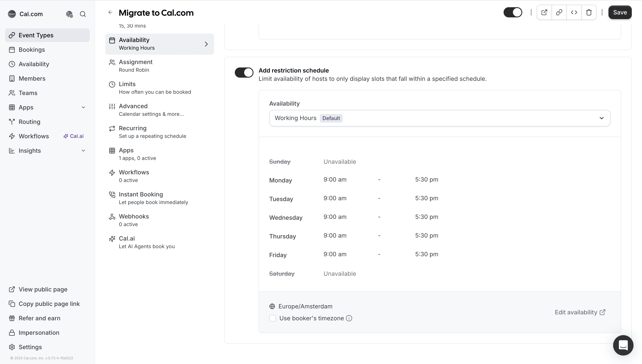Screen dimensions: 642x364
Task: Toggle Add restriction schedule switch
Action: [x=244, y=73]
